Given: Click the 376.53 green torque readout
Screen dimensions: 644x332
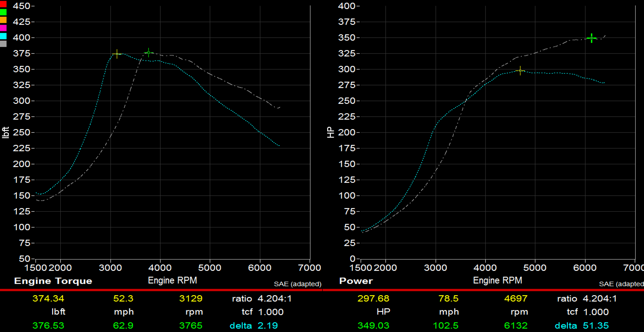Looking at the screenshot, I should coord(48,326).
